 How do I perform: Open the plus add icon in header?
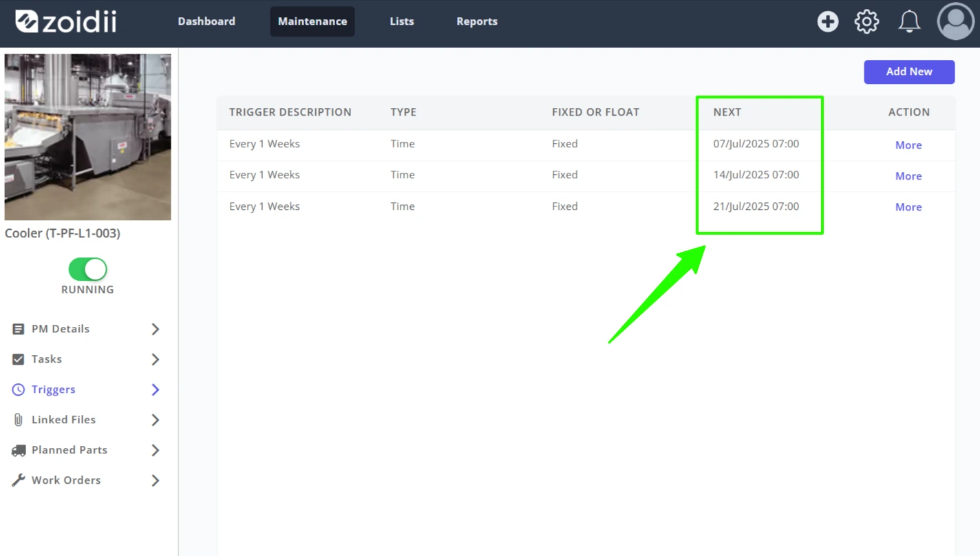point(828,21)
